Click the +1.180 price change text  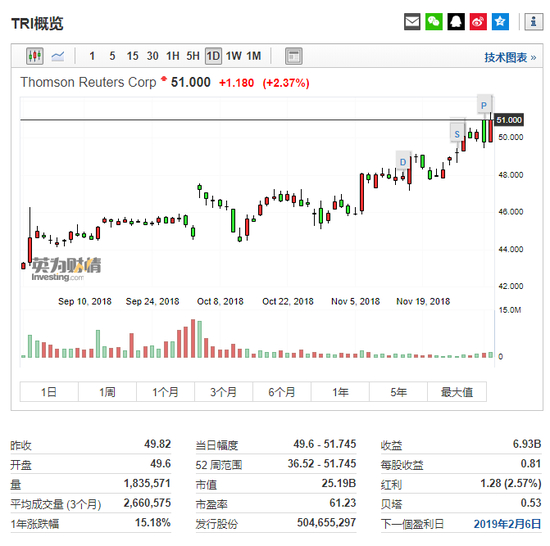click(x=236, y=83)
